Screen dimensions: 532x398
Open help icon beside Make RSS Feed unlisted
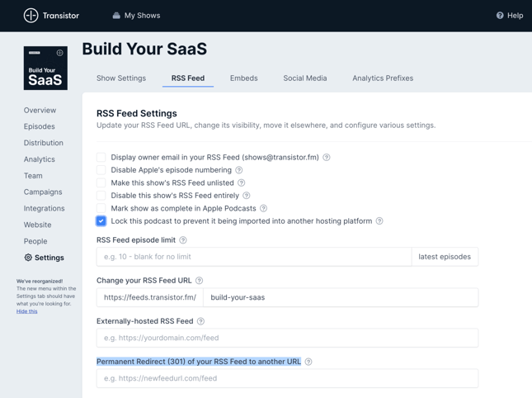point(241,182)
